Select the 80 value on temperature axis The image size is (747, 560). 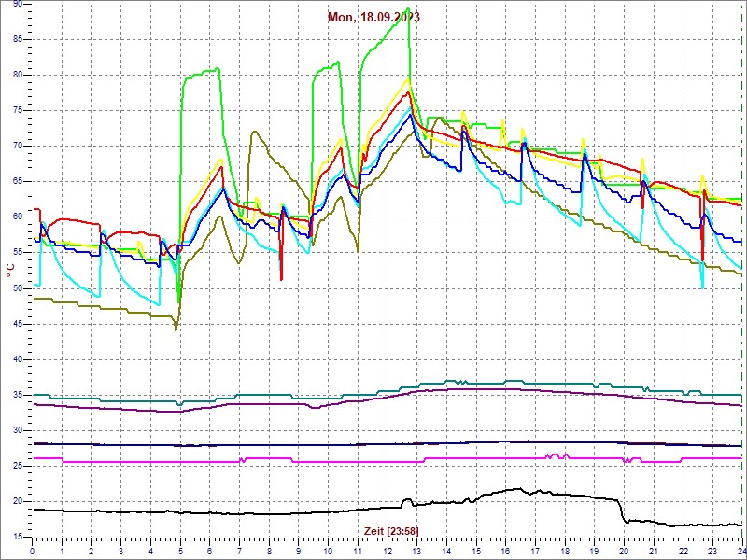pos(18,76)
